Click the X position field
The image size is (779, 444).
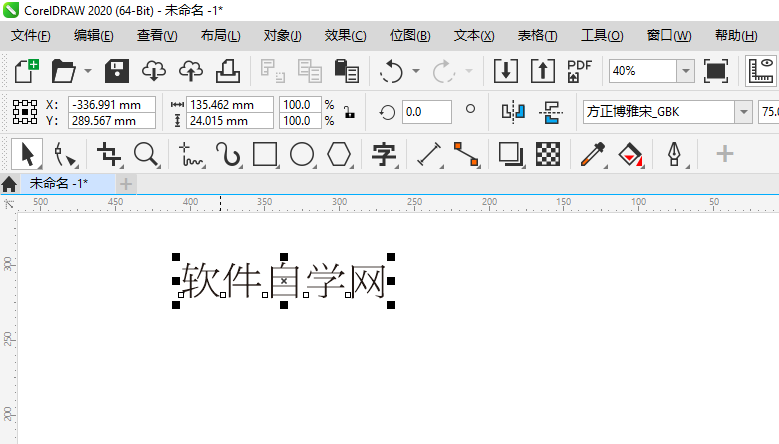pos(111,105)
